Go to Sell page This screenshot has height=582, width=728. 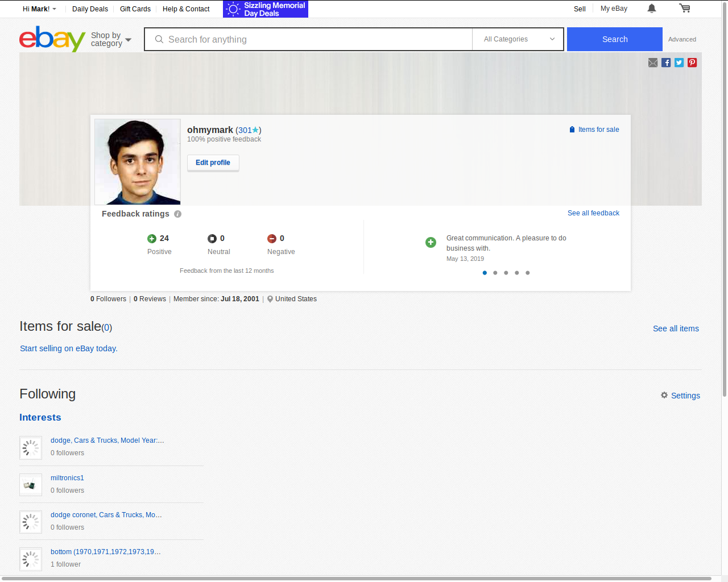click(x=580, y=9)
